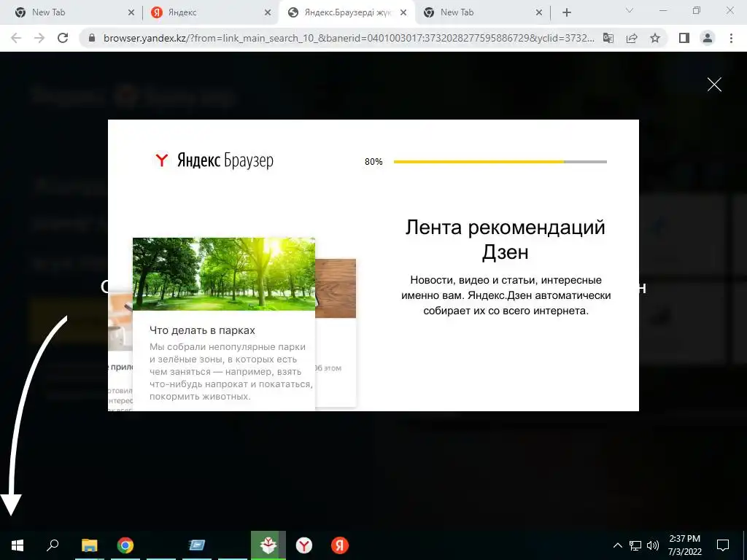Open a new browser tab with plus

pyautogui.click(x=566, y=13)
